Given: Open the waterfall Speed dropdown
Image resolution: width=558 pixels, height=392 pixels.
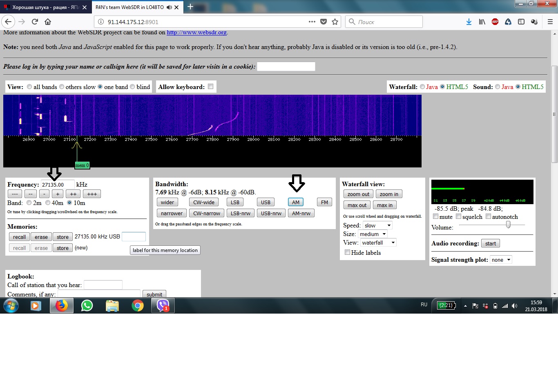Looking at the screenshot, I should click(x=377, y=225).
